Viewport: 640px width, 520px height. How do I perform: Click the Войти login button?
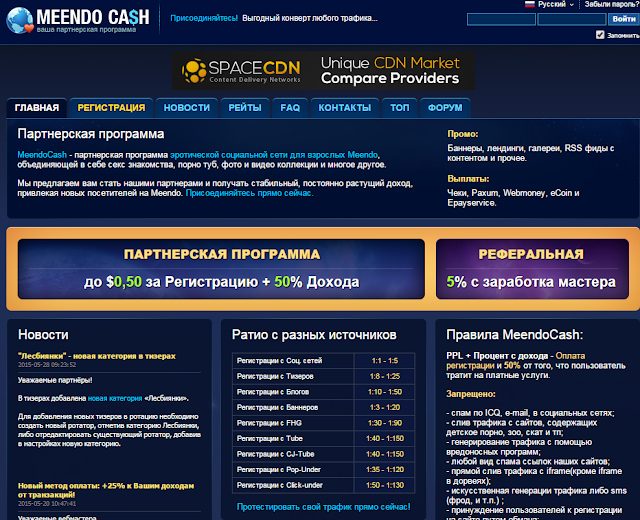(x=624, y=19)
